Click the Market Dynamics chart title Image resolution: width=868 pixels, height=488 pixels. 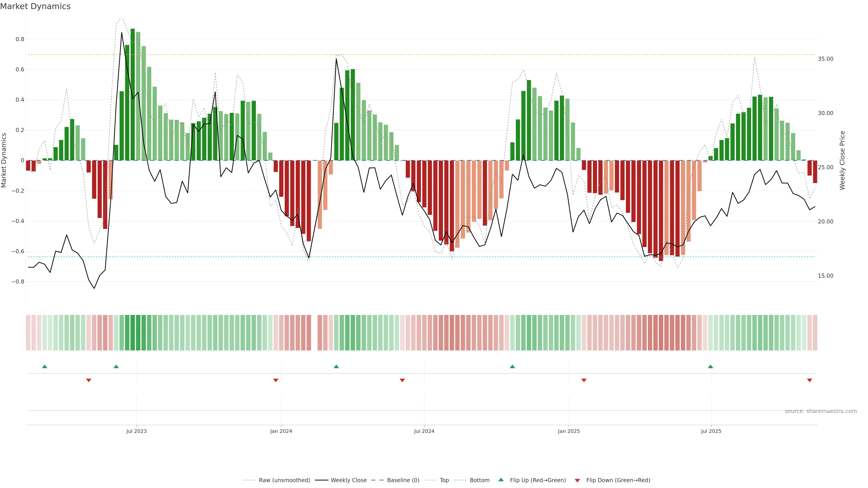click(x=35, y=6)
